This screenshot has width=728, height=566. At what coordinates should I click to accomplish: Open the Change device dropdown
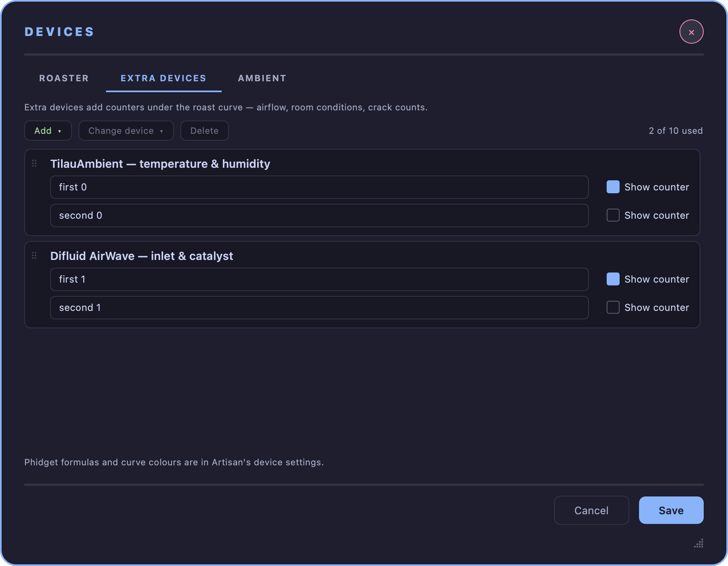(x=126, y=131)
